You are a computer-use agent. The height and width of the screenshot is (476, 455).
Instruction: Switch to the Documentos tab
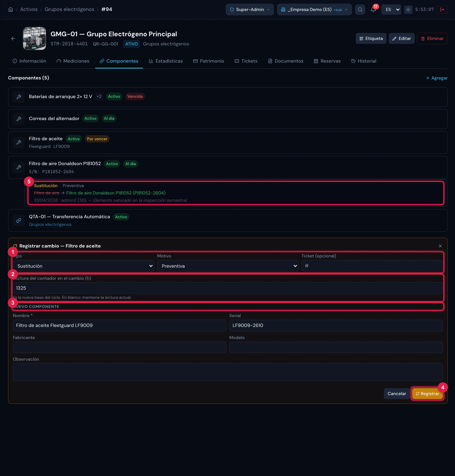[x=286, y=61]
